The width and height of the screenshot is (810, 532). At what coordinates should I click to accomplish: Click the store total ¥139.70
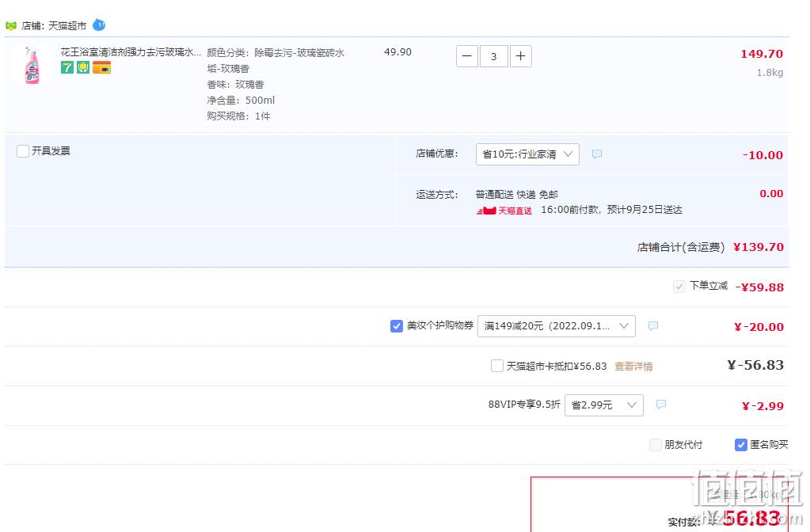click(x=759, y=247)
